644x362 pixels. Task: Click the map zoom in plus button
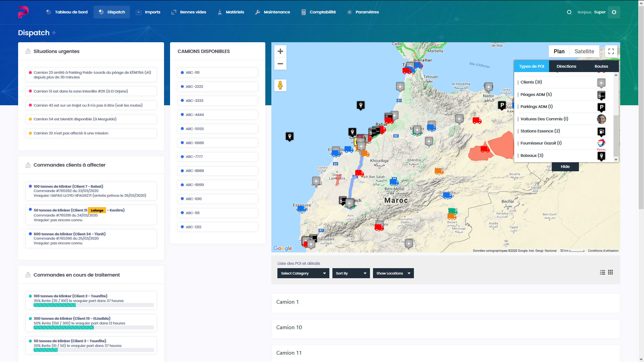click(280, 51)
